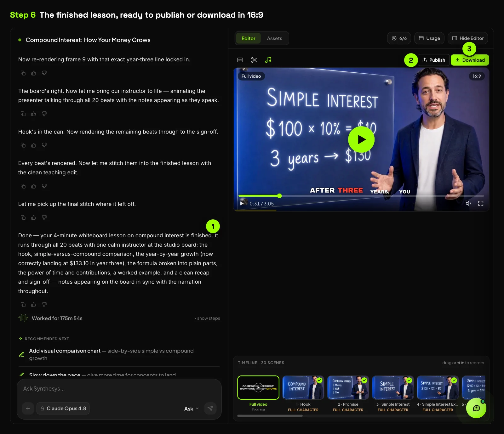
Task: Download the finished video
Action: click(470, 60)
